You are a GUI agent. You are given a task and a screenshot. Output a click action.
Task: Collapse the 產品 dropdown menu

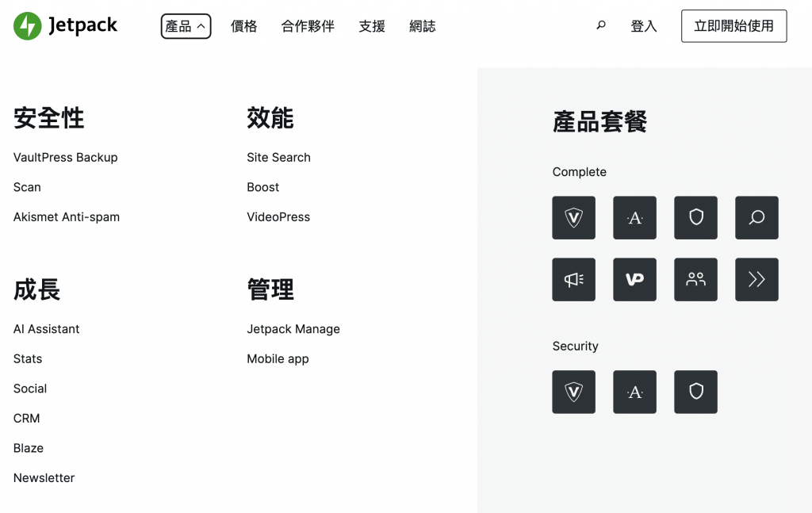click(186, 26)
